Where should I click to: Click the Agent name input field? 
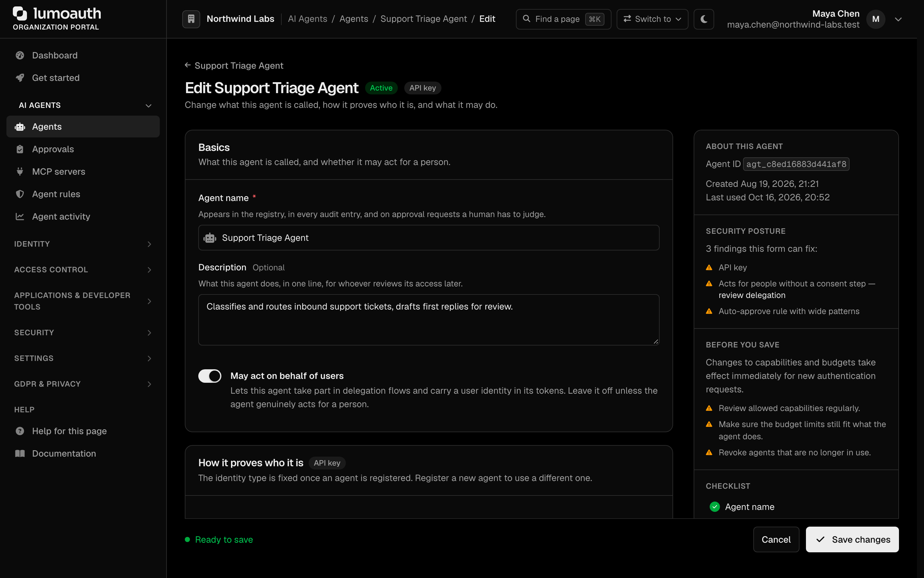point(429,238)
